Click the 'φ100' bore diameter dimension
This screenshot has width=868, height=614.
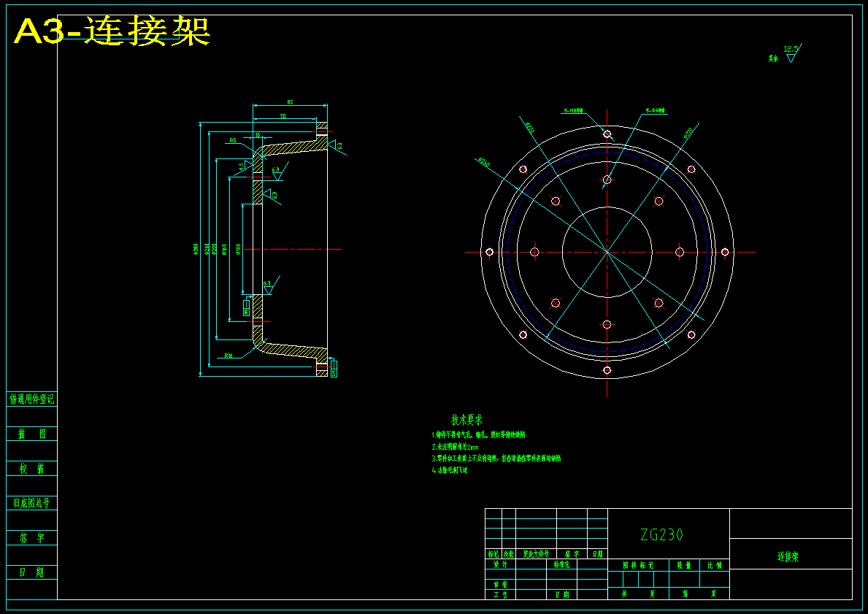(x=238, y=249)
